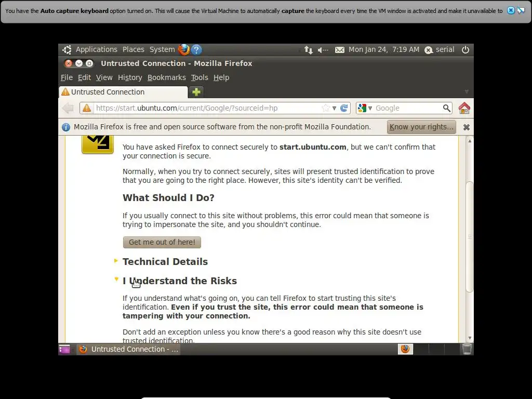Click the What Should I Do? heading
This screenshot has height=399, width=532.
tap(168, 198)
